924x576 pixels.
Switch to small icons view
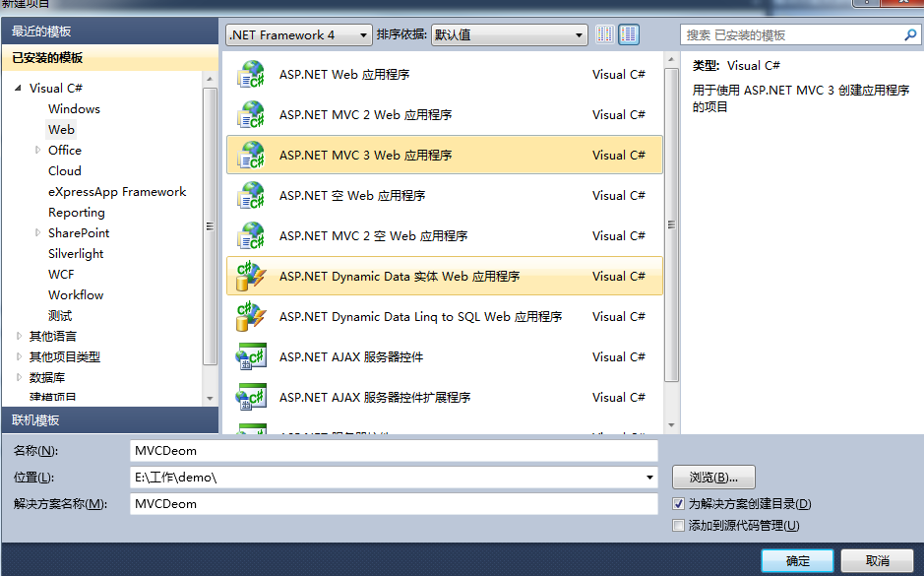[604, 34]
